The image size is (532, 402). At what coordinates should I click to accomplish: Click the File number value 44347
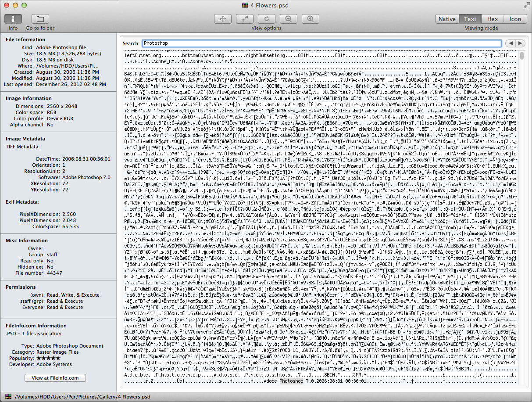click(54, 273)
